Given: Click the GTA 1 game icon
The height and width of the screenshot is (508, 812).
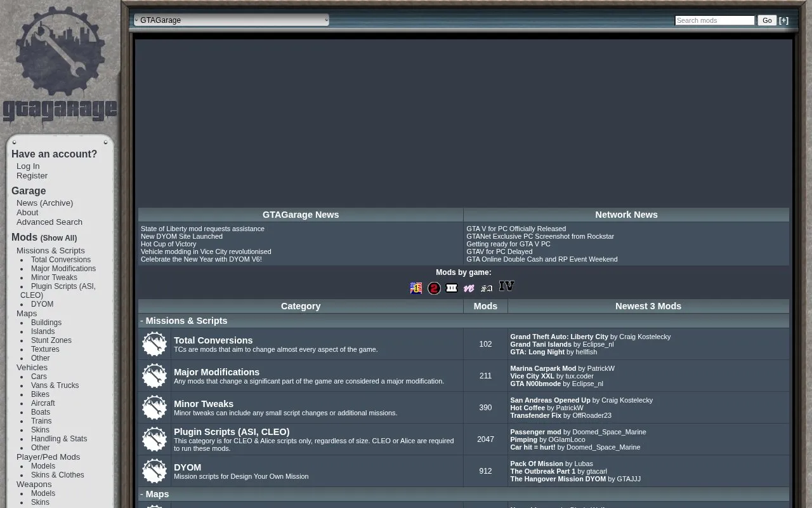Looking at the screenshot, I should [416, 288].
